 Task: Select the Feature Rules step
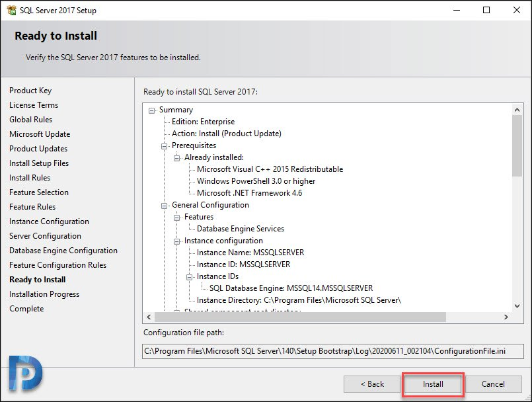click(32, 207)
